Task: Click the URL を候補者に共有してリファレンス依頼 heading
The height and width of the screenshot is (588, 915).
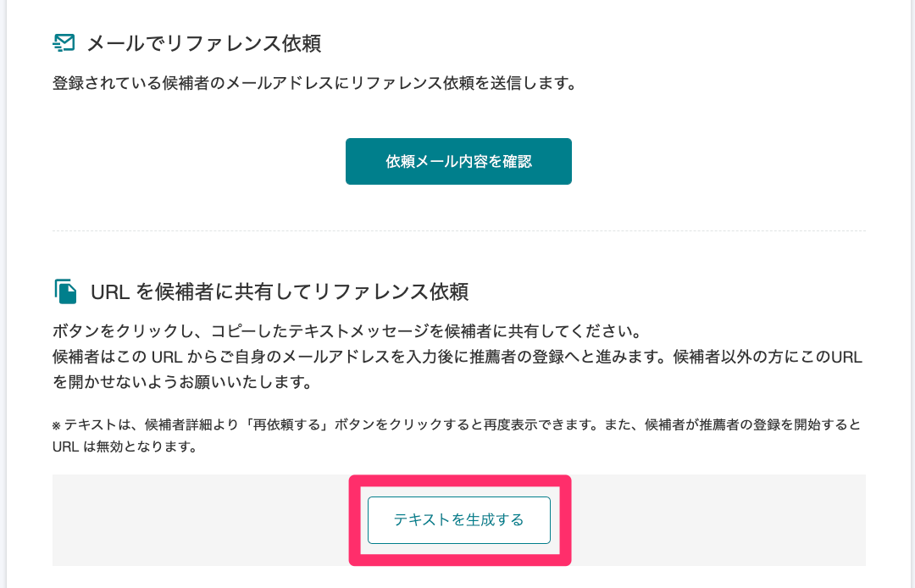Action: pos(279,291)
